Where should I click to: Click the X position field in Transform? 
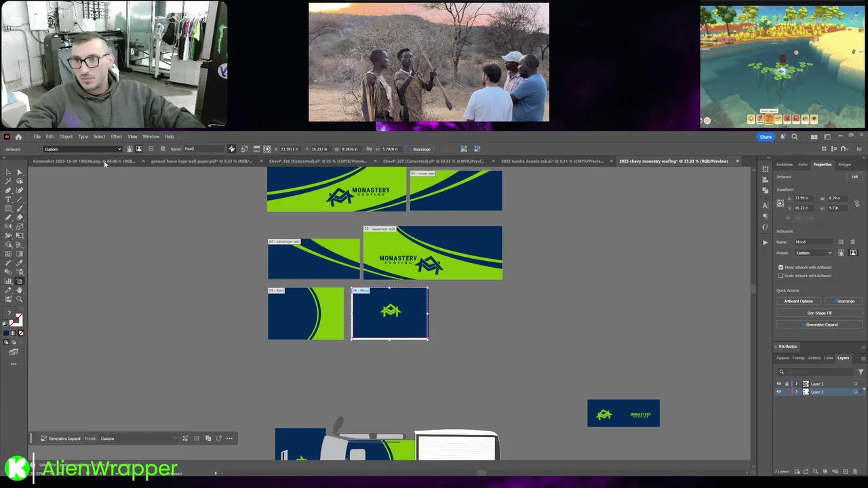[x=805, y=198]
